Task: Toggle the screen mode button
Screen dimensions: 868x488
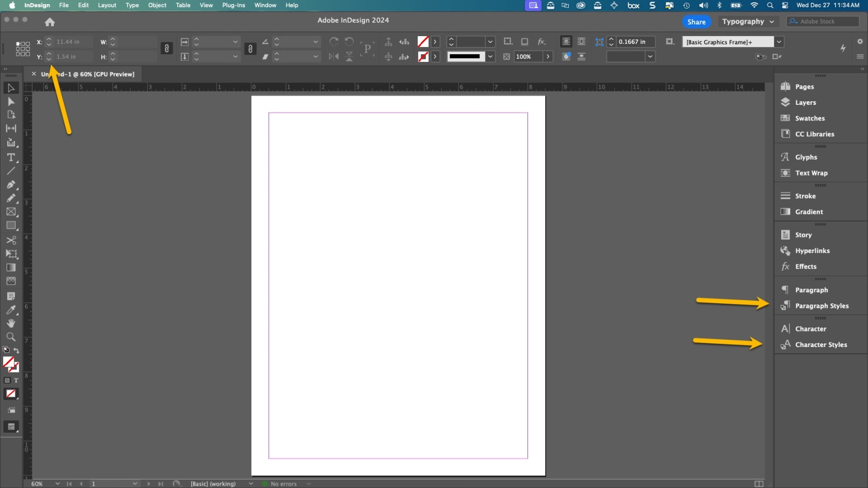Action: point(11,427)
